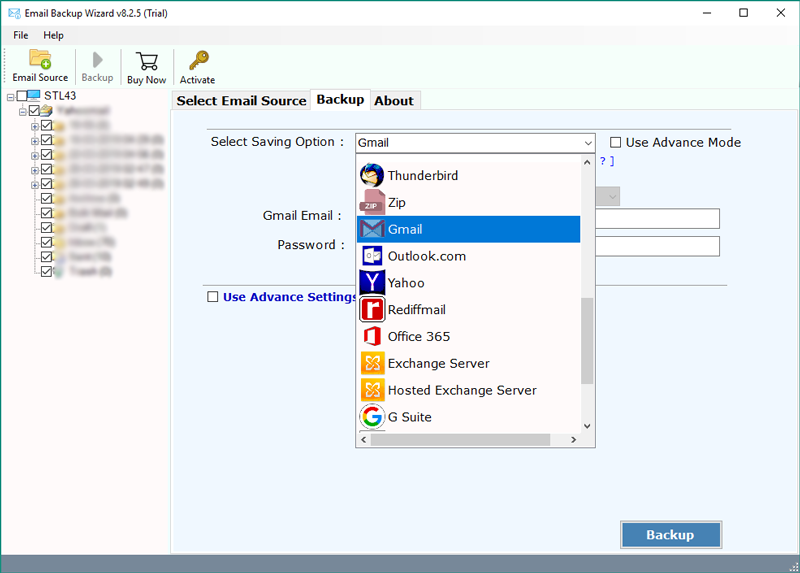Open the File menu
The image size is (800, 573).
pos(21,35)
